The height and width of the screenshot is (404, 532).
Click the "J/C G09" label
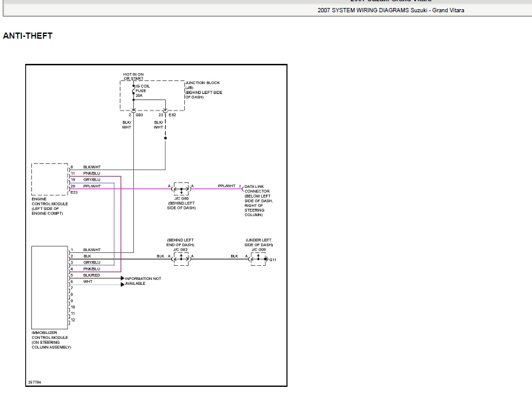[x=259, y=250]
